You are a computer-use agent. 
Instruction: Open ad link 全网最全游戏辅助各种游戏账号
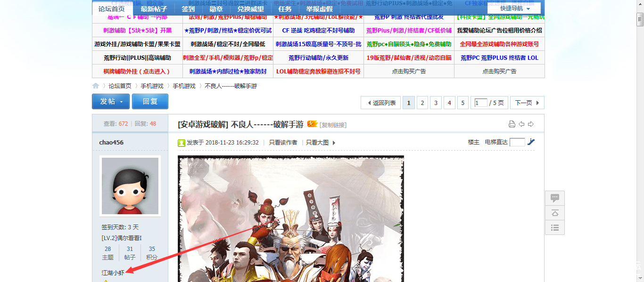(499, 44)
